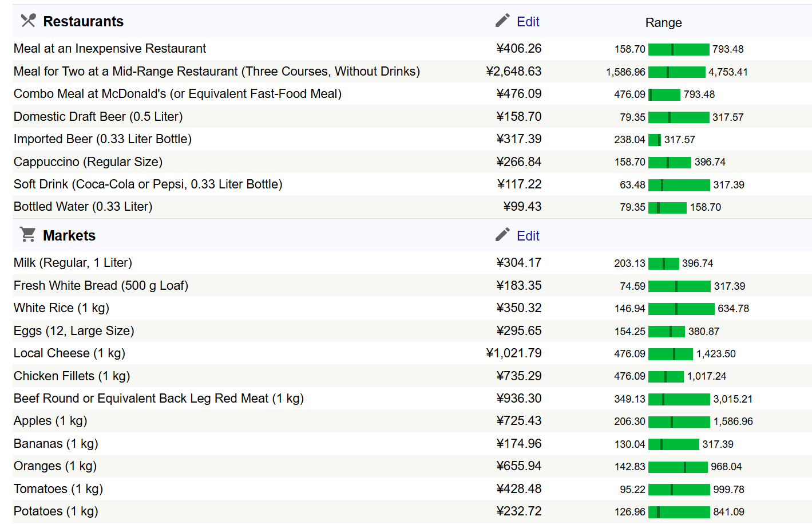Click range maximum 1,423.50 for Local Cheese
812x524 pixels.
coord(716,354)
